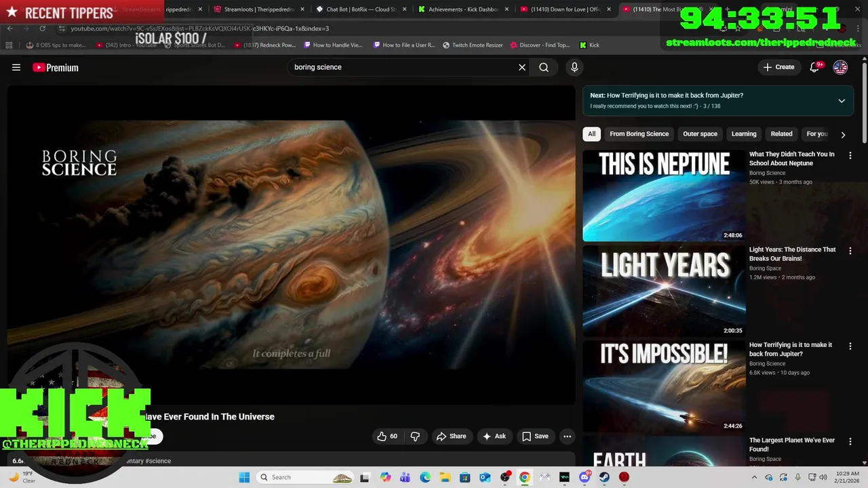Open 'What They Didn't Teach You' title
This screenshot has width=868, height=488.
click(x=792, y=159)
